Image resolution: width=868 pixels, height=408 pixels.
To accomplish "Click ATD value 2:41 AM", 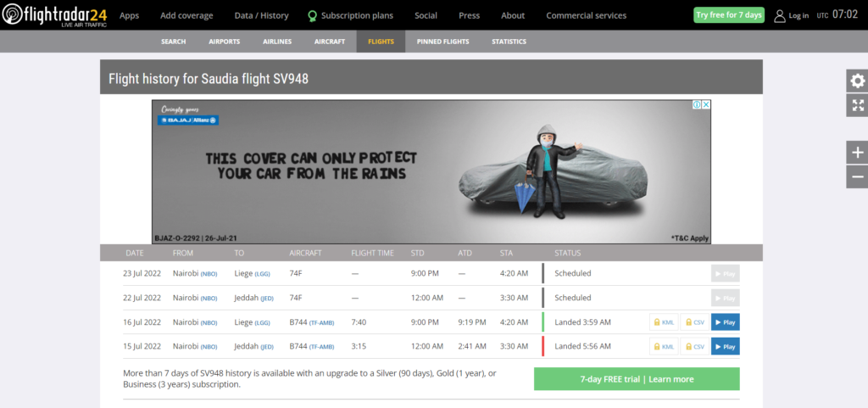I will coord(472,347).
